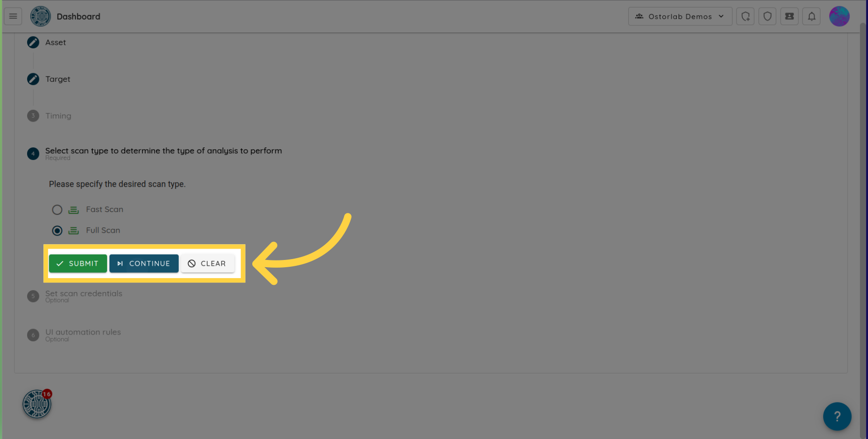Click the ticket icon in header
Image resolution: width=868 pixels, height=439 pixels.
789,16
